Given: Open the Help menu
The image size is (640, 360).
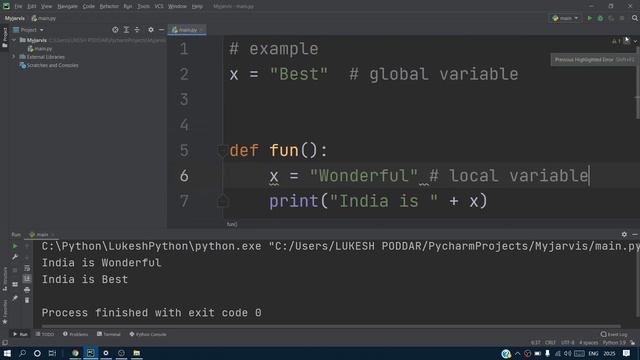Looking at the screenshot, I should pyautogui.click(x=197, y=7).
